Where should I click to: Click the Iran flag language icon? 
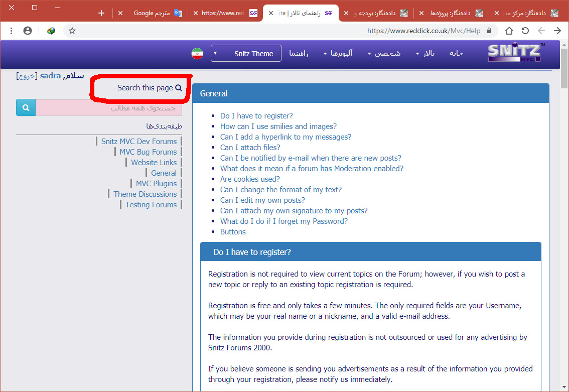(x=197, y=54)
